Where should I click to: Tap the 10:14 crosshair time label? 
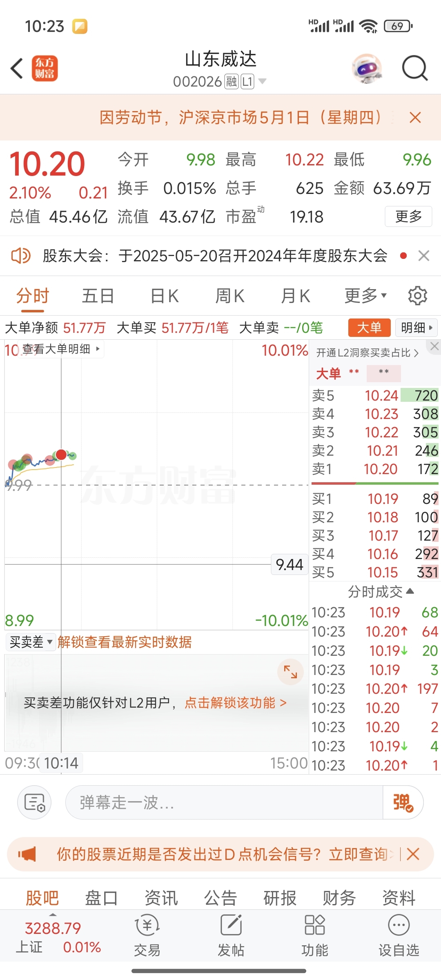point(61,763)
